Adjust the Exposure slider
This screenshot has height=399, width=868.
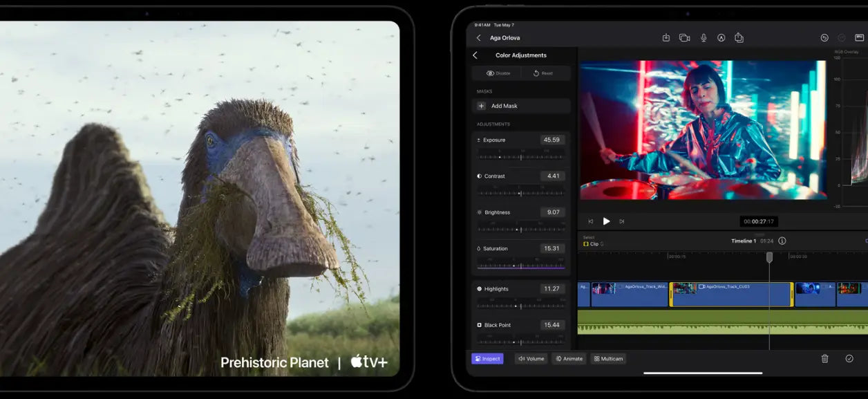tap(521, 156)
